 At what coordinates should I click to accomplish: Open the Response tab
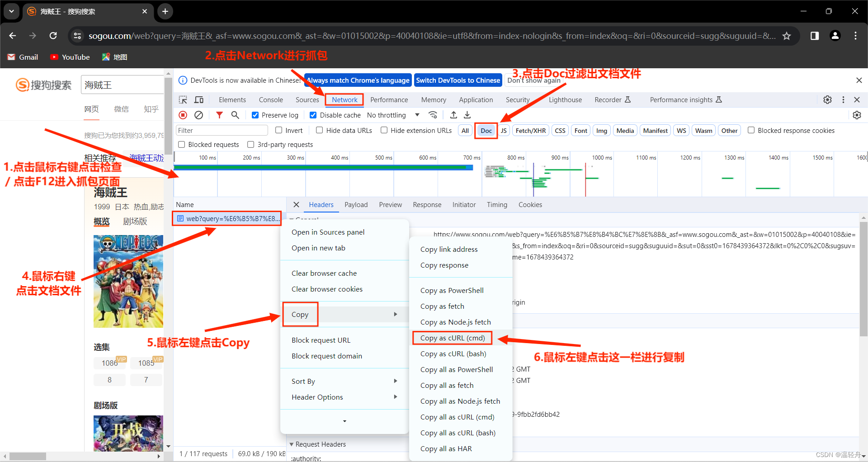click(x=427, y=205)
